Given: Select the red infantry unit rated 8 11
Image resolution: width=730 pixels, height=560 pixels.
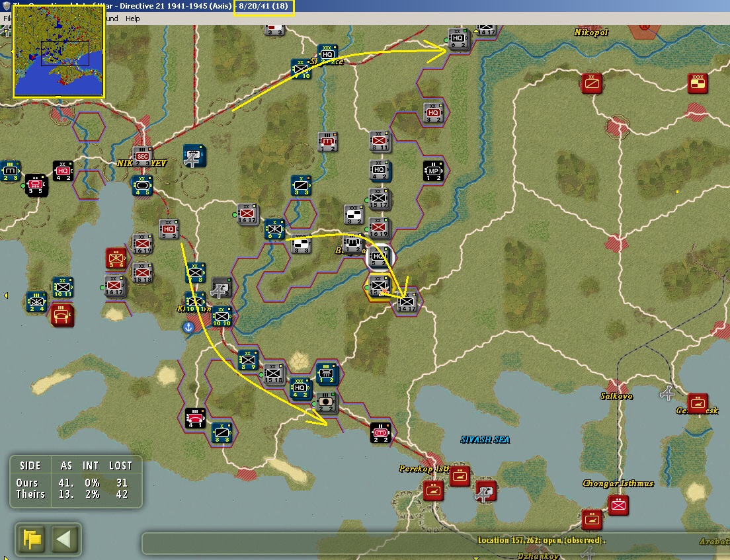Looking at the screenshot, I should pos(380,141).
